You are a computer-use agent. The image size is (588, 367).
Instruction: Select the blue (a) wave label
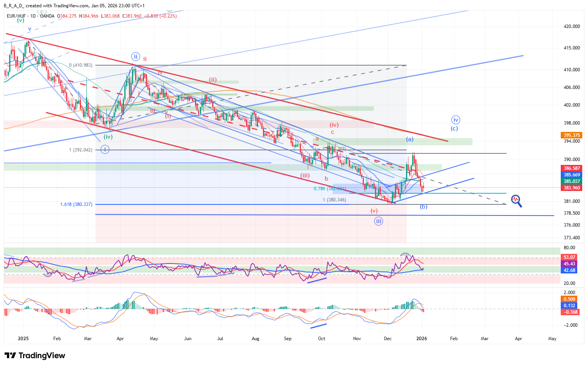click(410, 139)
